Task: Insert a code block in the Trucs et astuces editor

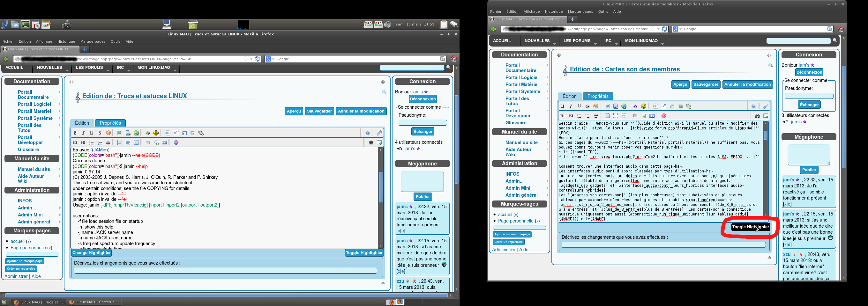Action: (x=168, y=133)
